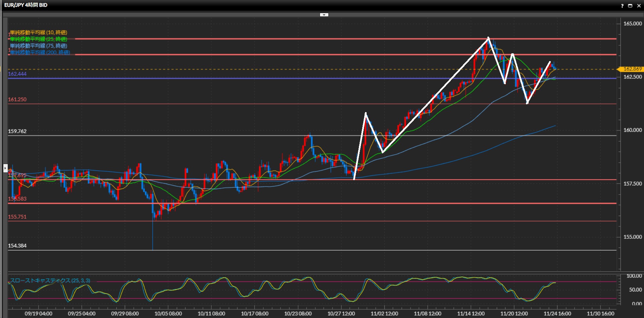Screen dimensions: 644x318
Task: Close the EUR/JPY chart window
Action: [x=639, y=6]
